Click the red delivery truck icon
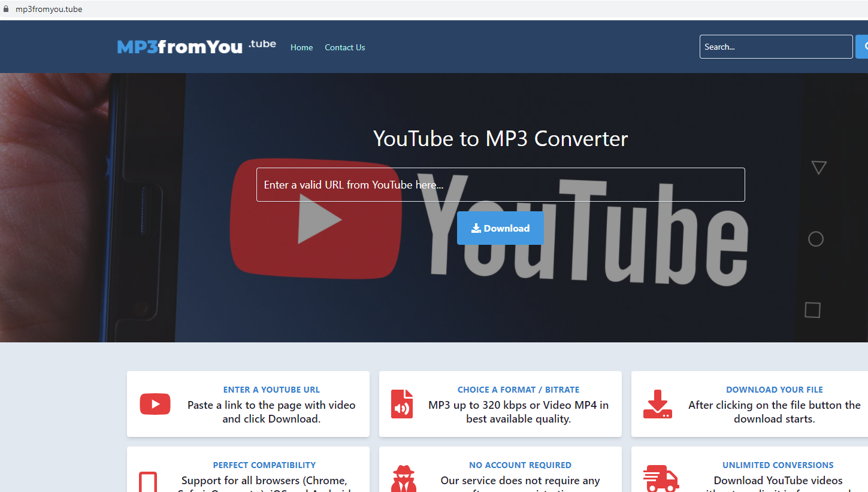 click(x=660, y=479)
